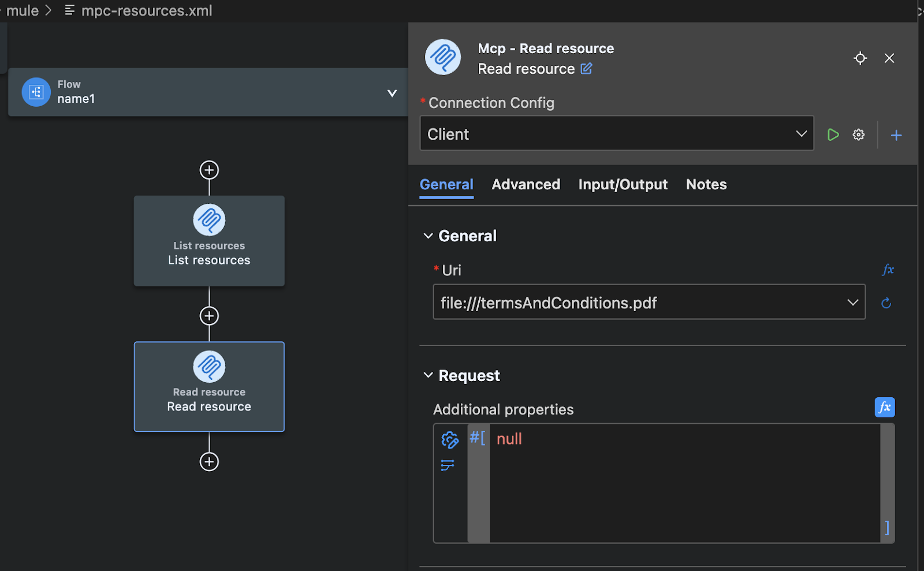Open connection settings via gear icon
The image size is (924, 571).
point(858,134)
